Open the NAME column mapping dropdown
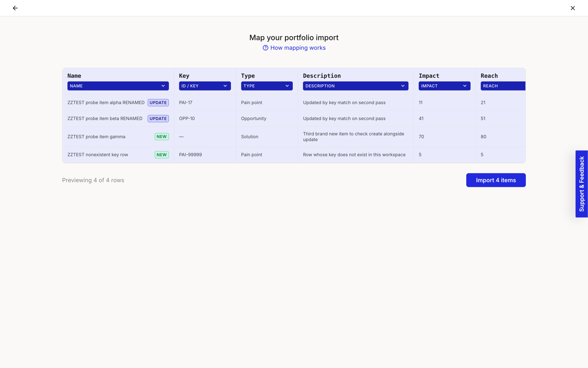The width and height of the screenshot is (588, 368). [x=118, y=86]
